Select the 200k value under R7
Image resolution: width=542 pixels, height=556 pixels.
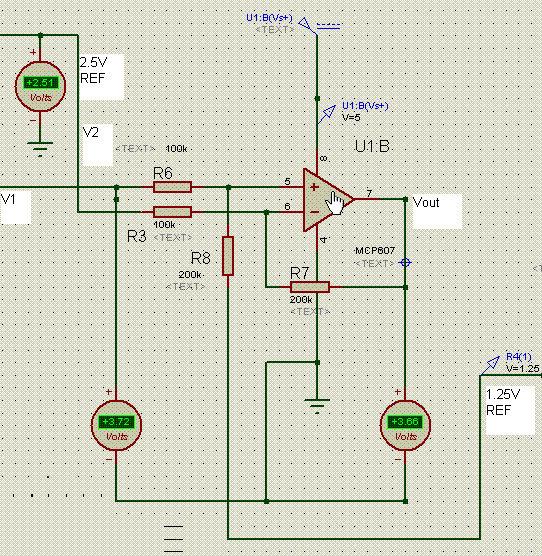301,300
